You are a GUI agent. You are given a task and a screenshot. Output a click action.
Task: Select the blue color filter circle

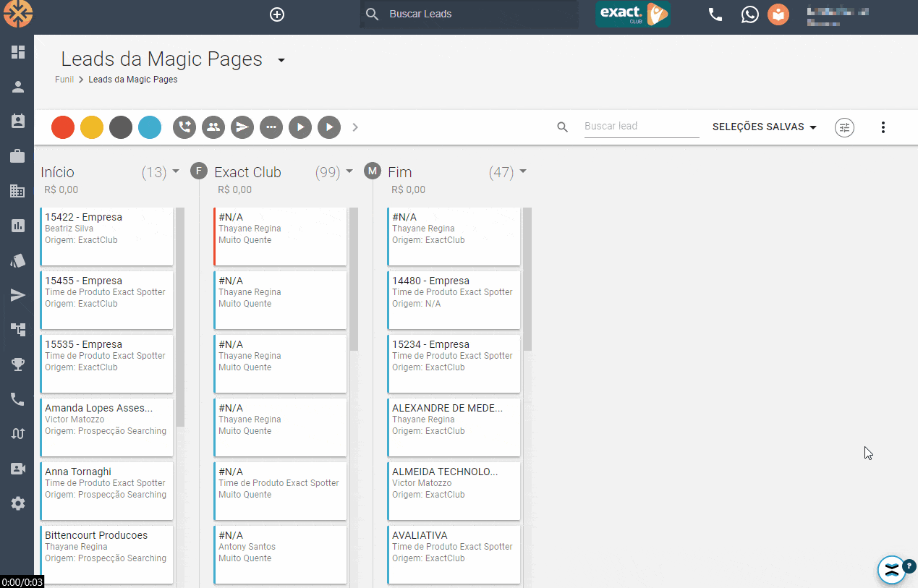[150, 127]
